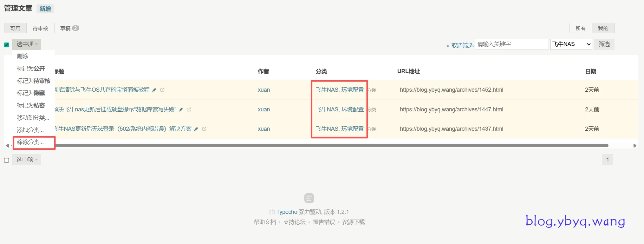Screen dimensions: 644x244
Task: Click the horizontal scrollbar track under the table
Action: pos(317,146)
